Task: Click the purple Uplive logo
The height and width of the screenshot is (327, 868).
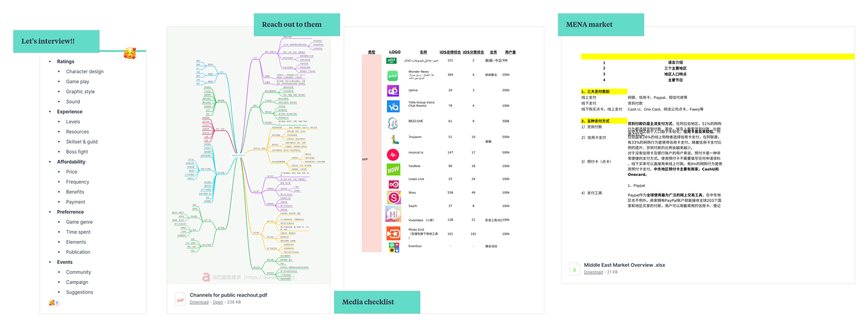Action: (393, 91)
